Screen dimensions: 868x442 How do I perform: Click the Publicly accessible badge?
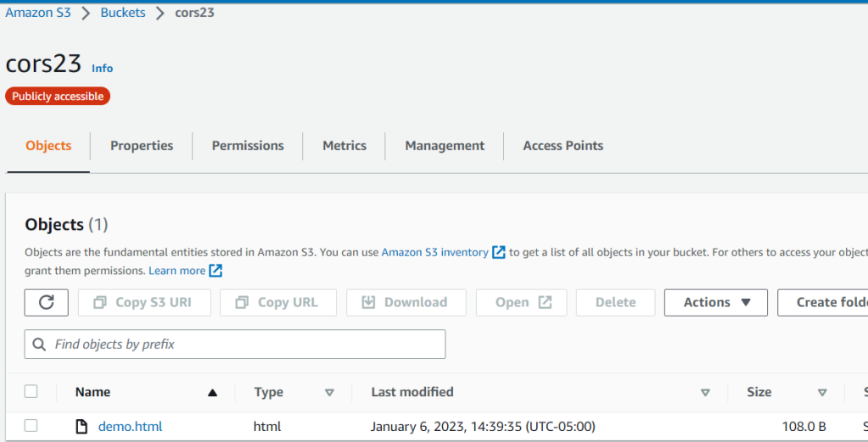coord(58,96)
